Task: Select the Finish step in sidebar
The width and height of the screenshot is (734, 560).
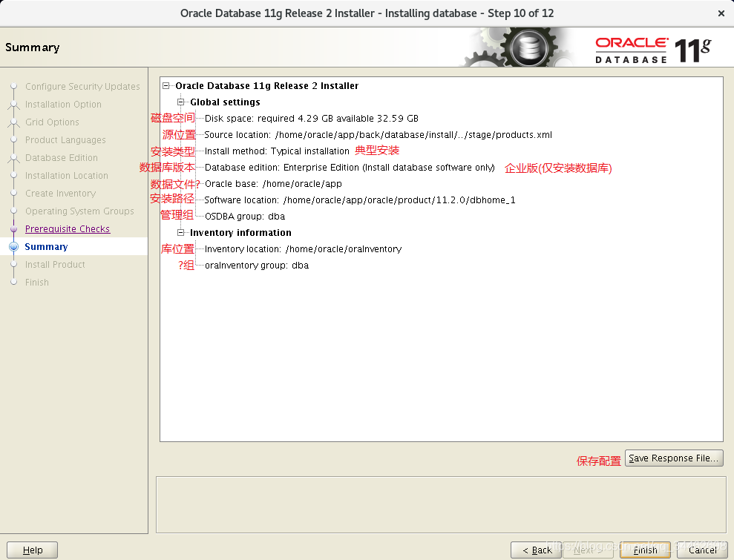Action: click(x=37, y=282)
